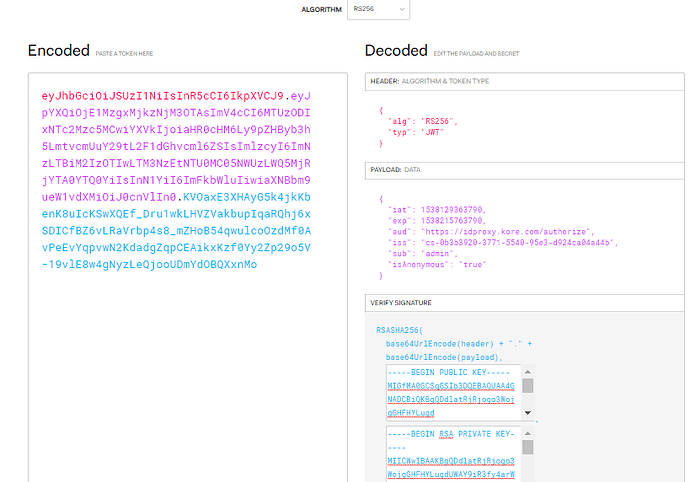Viewport: 690px width, 482px height.
Task: Click the VERIFY SIGNATURE section label
Action: 405,302
